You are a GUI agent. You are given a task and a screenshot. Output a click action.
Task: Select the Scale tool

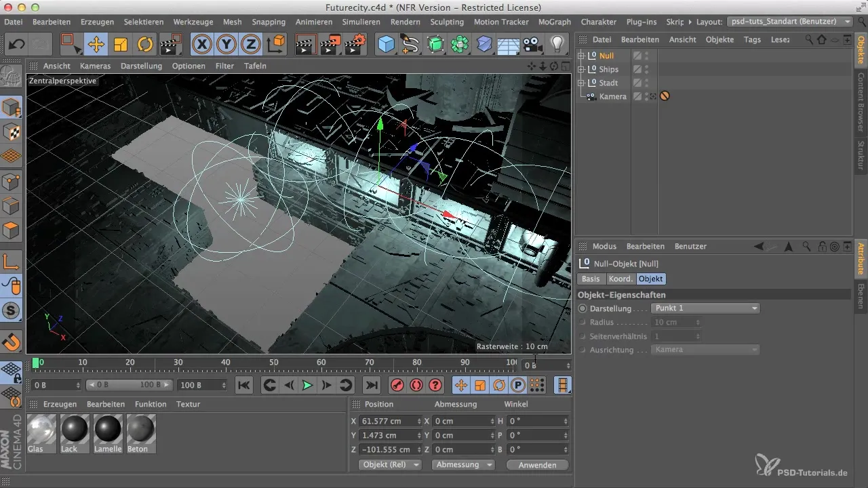click(121, 45)
